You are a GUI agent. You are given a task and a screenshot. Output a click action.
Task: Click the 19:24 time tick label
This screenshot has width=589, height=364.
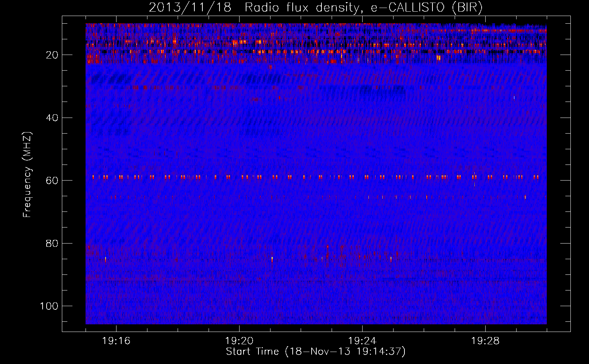(x=362, y=341)
